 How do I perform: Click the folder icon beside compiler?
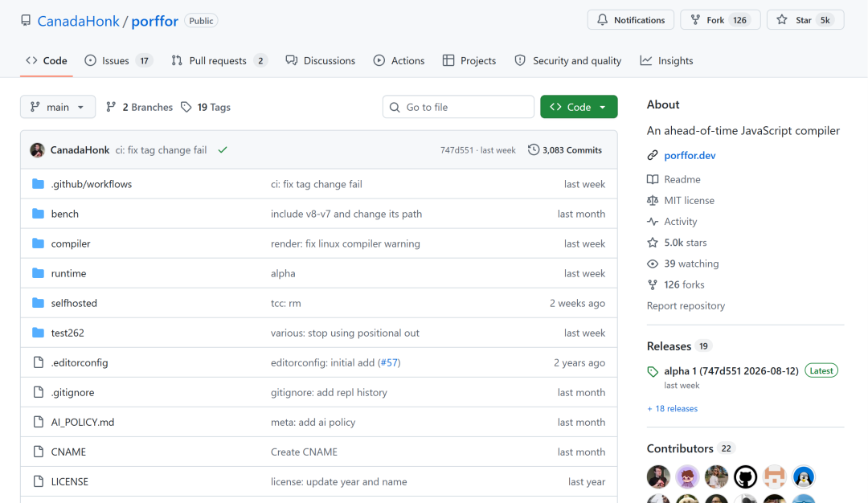pyautogui.click(x=39, y=243)
